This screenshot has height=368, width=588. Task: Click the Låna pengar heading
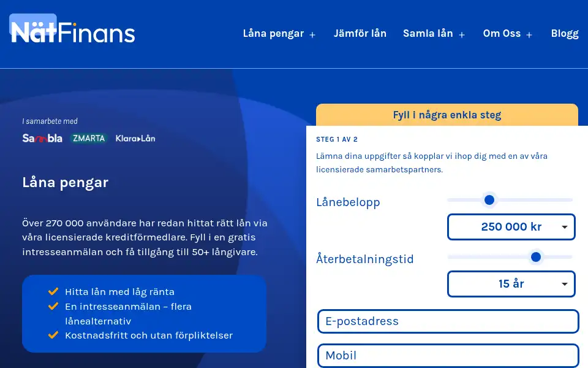(66, 183)
